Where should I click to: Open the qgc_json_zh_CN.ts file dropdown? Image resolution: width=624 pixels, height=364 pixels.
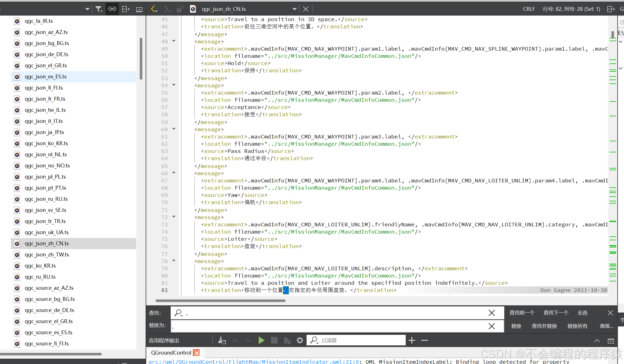[294, 9]
